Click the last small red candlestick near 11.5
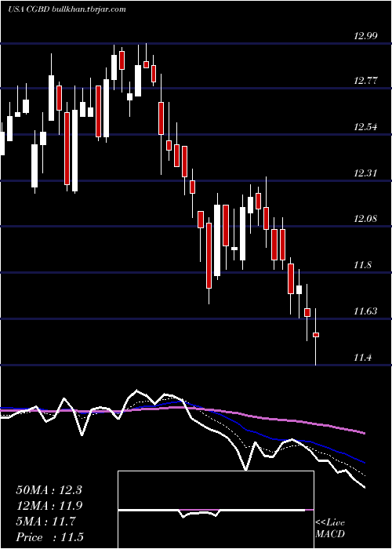 (x=316, y=335)
